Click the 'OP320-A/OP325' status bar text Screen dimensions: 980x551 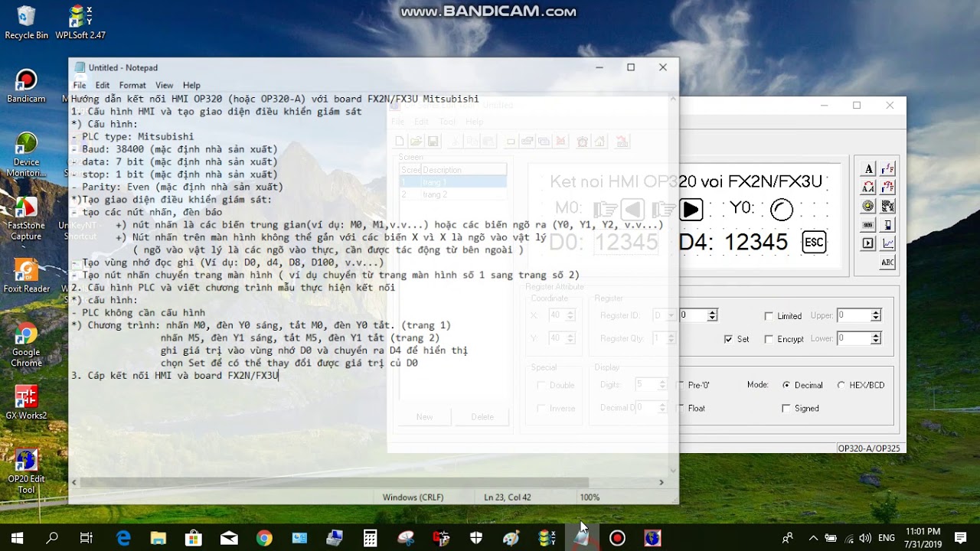tap(869, 448)
